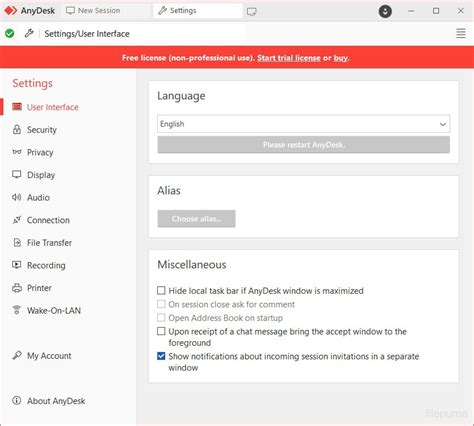Click the Wake-On-LAN antenna icon
Viewport: 474px width, 426px height.
pyautogui.click(x=17, y=310)
